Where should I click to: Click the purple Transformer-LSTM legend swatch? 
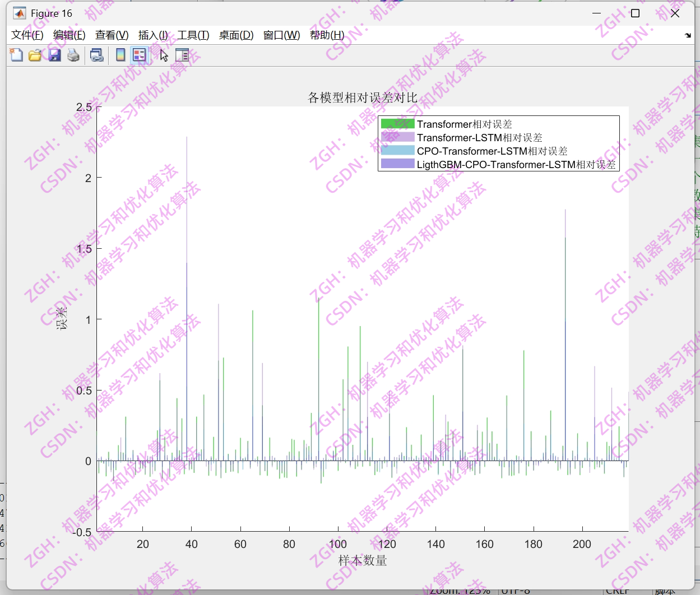pos(397,137)
